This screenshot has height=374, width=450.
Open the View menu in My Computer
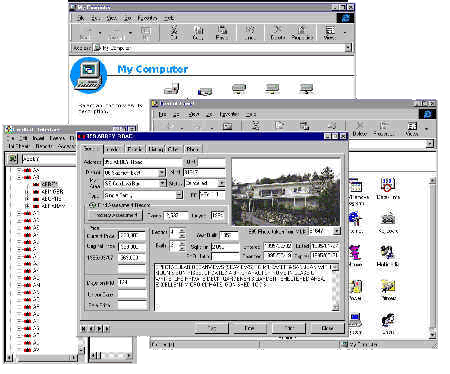pos(112,18)
